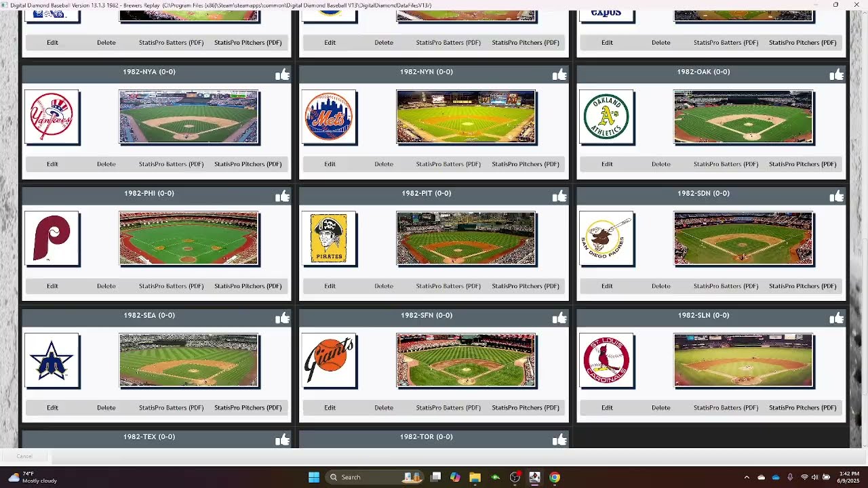Click the thumbs-up icon on 1982-SLN card

click(837, 318)
